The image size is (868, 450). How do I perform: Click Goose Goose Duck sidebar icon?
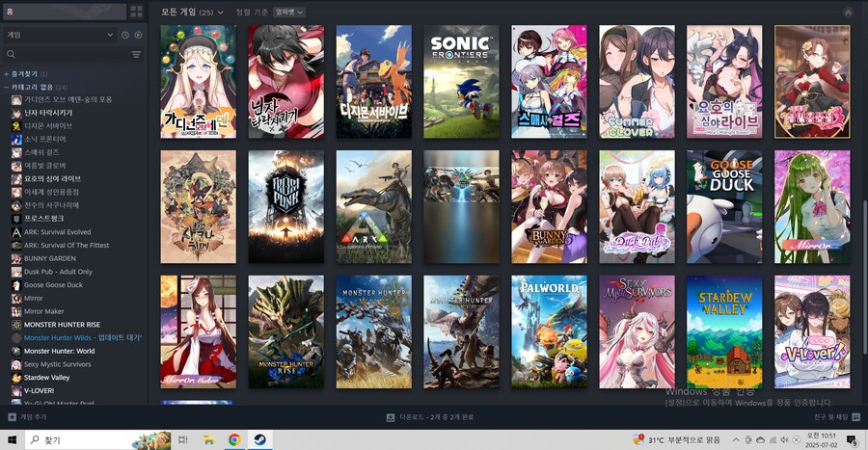click(x=16, y=285)
